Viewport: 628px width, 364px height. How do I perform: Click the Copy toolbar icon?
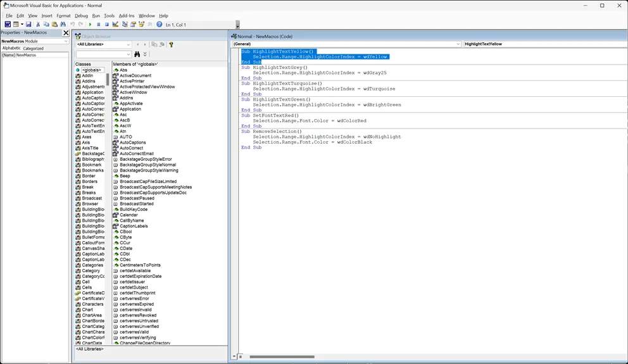(x=46, y=25)
